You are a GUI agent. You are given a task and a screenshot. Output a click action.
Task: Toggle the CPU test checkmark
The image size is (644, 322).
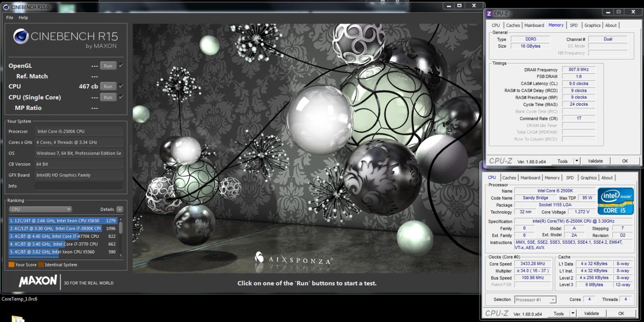coord(121,86)
